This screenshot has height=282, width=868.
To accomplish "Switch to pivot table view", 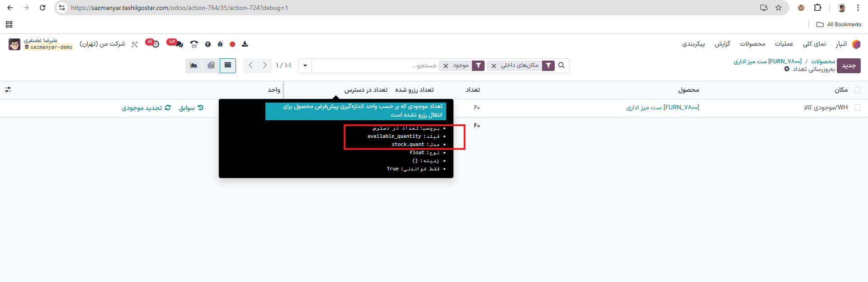I will coord(211,66).
